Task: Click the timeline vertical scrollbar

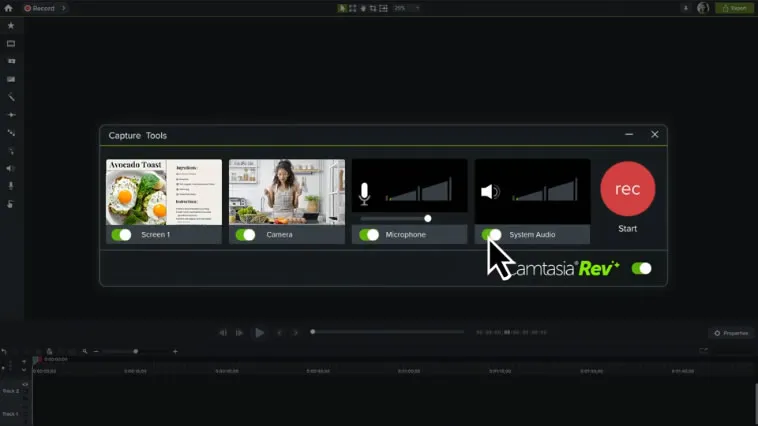Action: 756,404
